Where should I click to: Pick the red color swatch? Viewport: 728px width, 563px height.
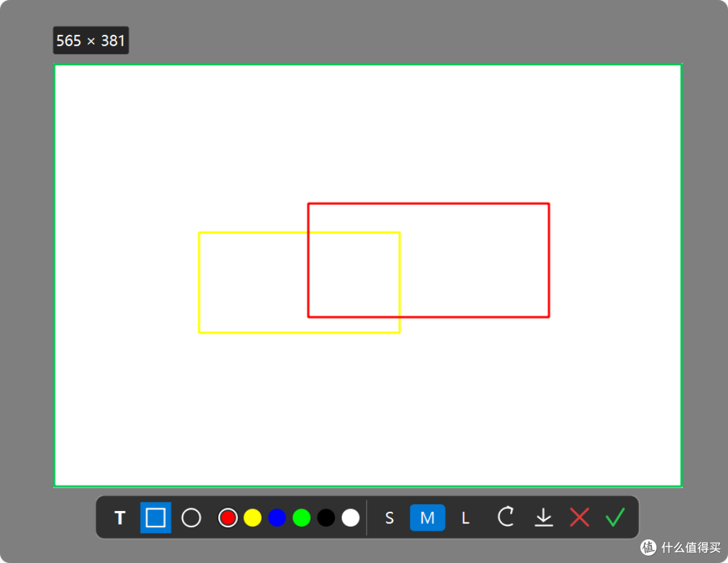point(228,517)
